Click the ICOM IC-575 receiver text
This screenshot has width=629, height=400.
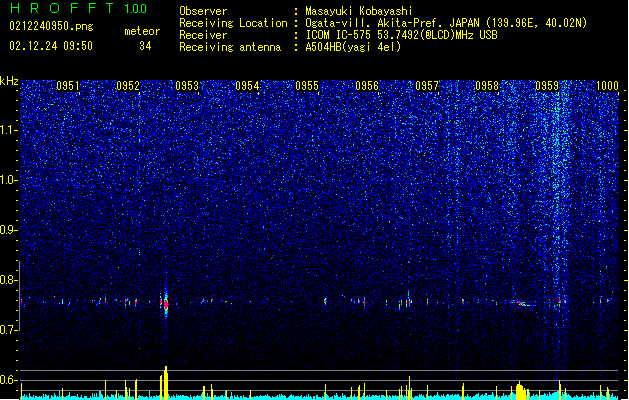[402, 35]
